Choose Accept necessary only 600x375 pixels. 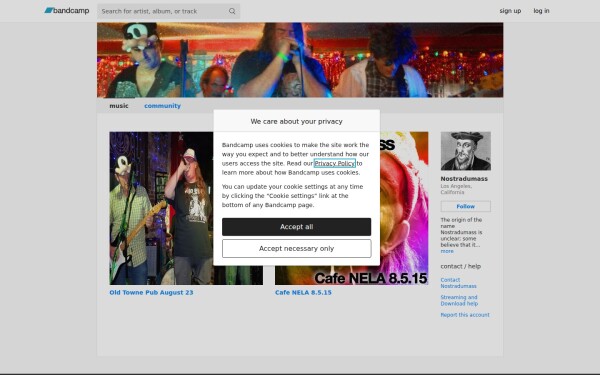pos(296,249)
